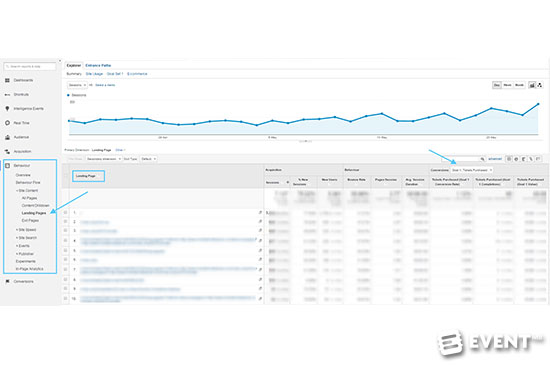Open row 8 landing page external link icon
This screenshot has height=365, width=550.
click(x=260, y=279)
